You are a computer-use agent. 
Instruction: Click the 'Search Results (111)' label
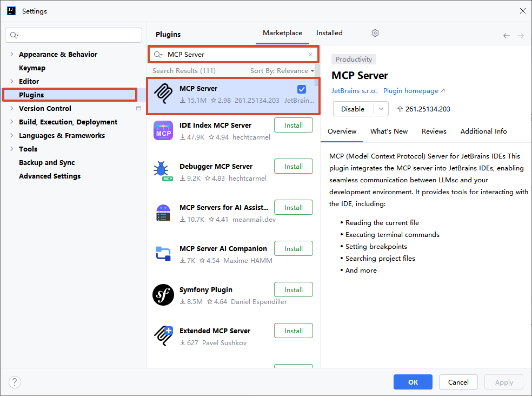click(x=184, y=71)
